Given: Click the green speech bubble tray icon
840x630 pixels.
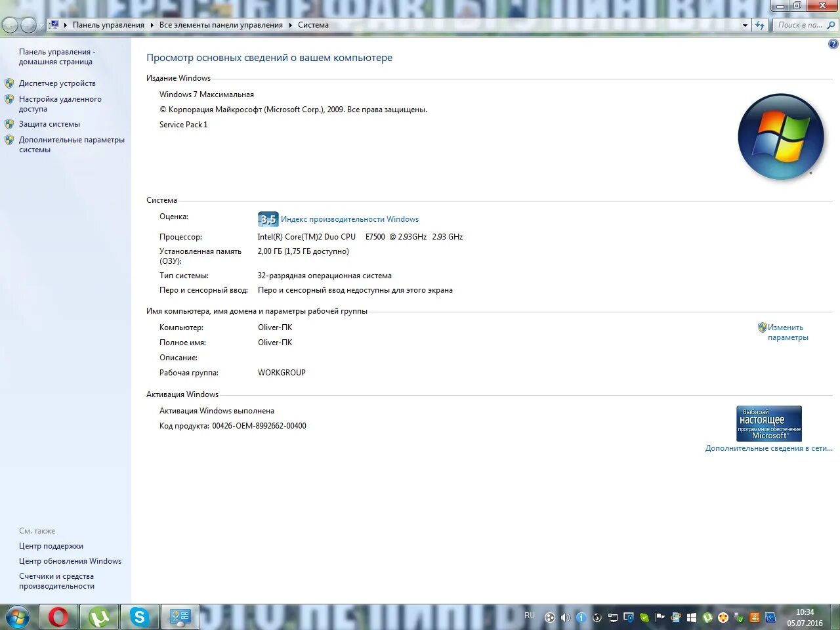Looking at the screenshot, I should [644, 618].
